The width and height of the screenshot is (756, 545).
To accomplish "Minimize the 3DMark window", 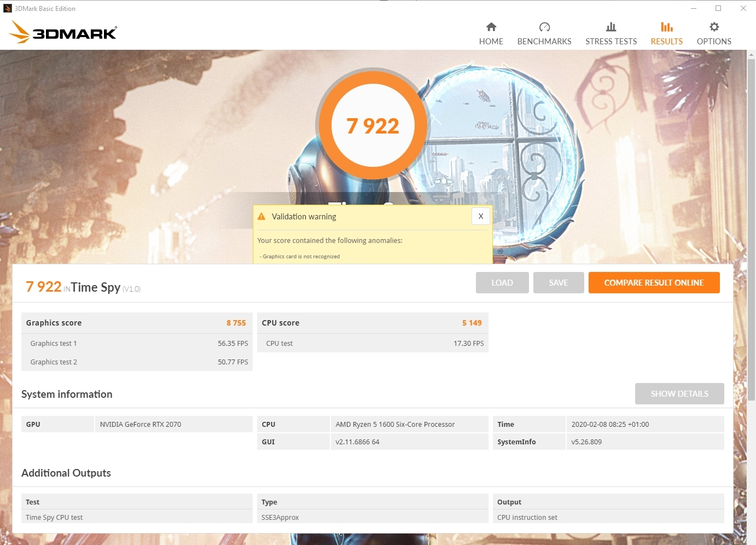I will pos(694,8).
